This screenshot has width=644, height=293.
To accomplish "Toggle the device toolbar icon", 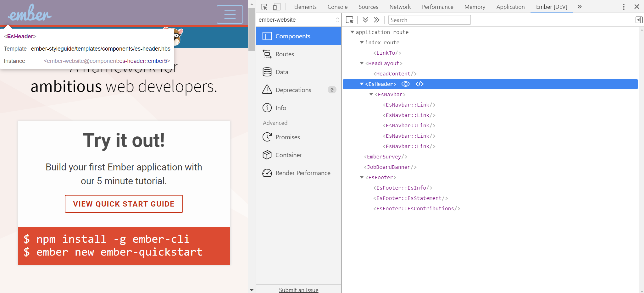I will (x=277, y=7).
